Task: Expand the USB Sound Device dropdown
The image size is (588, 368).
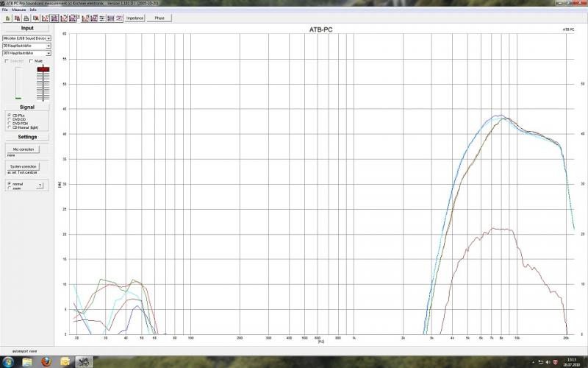Action: pyautogui.click(x=49, y=38)
